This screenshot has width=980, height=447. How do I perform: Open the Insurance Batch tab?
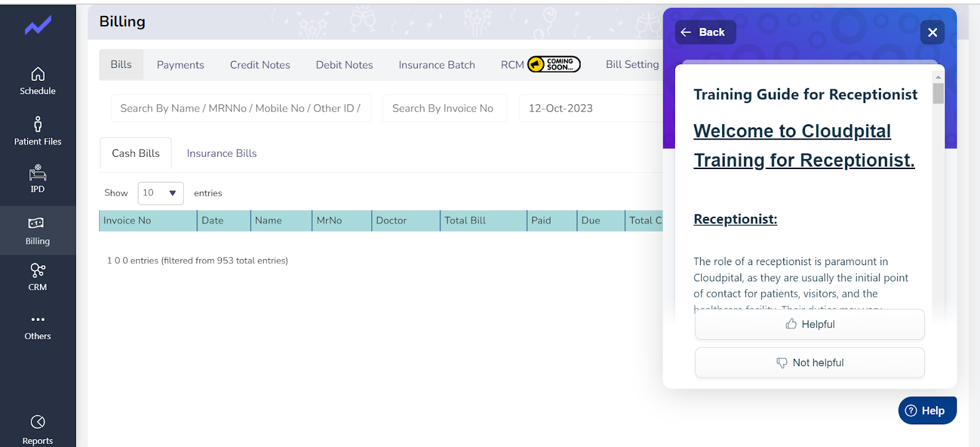click(437, 65)
